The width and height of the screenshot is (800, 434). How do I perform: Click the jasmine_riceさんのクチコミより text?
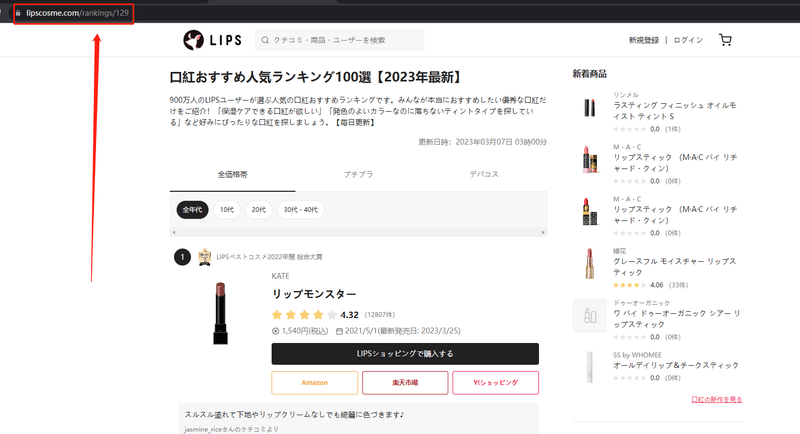(232, 429)
